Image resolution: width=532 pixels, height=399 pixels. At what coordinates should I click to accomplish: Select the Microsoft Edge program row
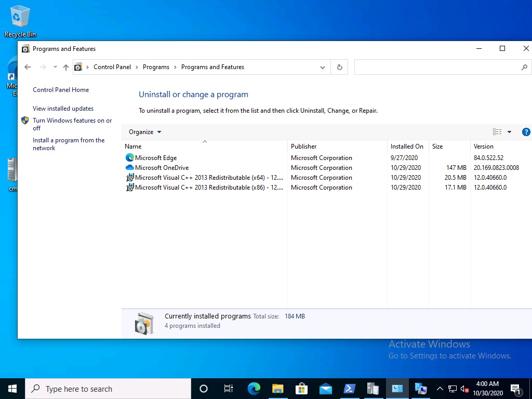(x=327, y=158)
